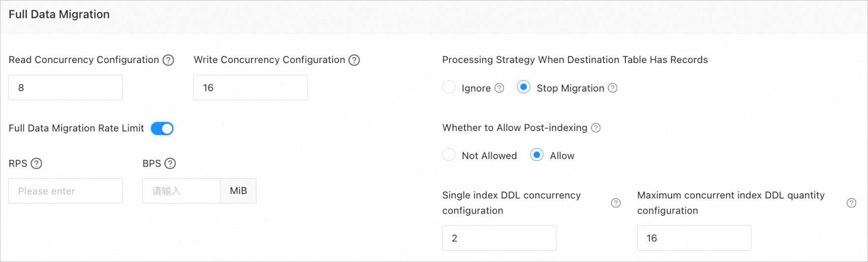Click the BPS input box
The height and width of the screenshot is (262, 868).
[182, 191]
